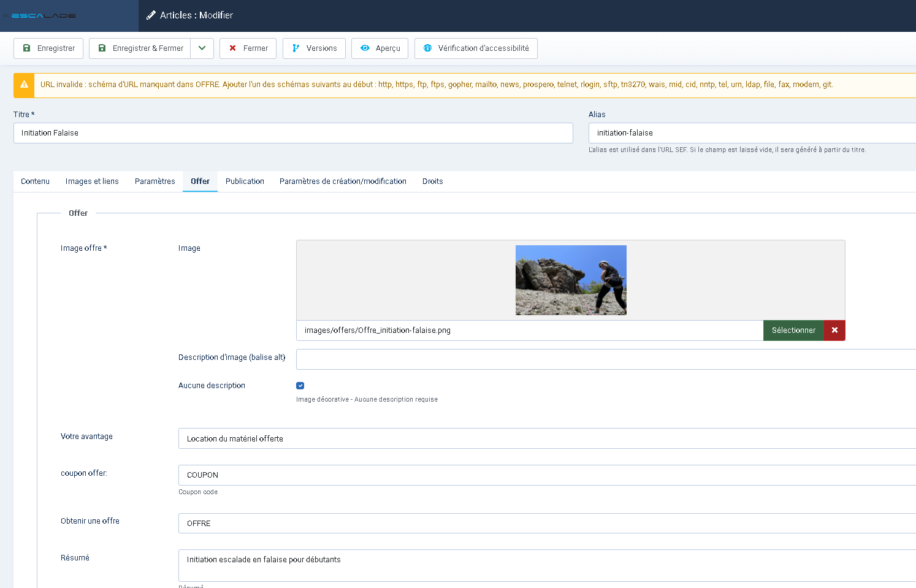This screenshot has height=588, width=916.
Task: Switch to the Contenu tab
Action: 35,181
